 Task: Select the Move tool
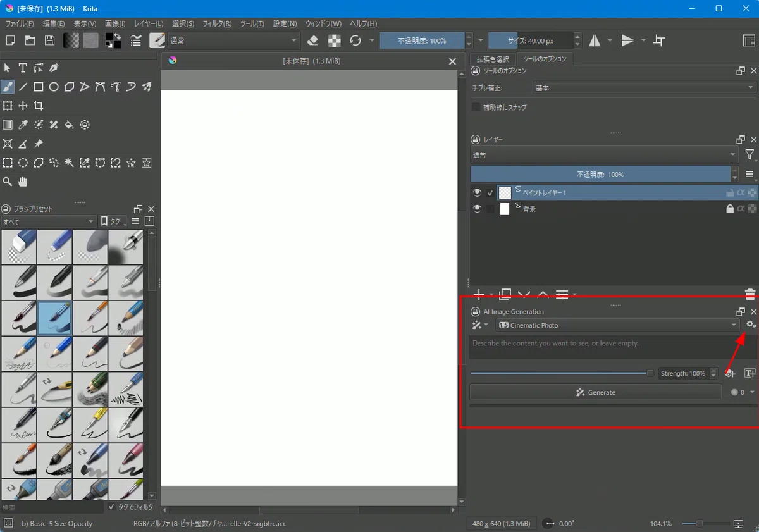pyautogui.click(x=23, y=106)
